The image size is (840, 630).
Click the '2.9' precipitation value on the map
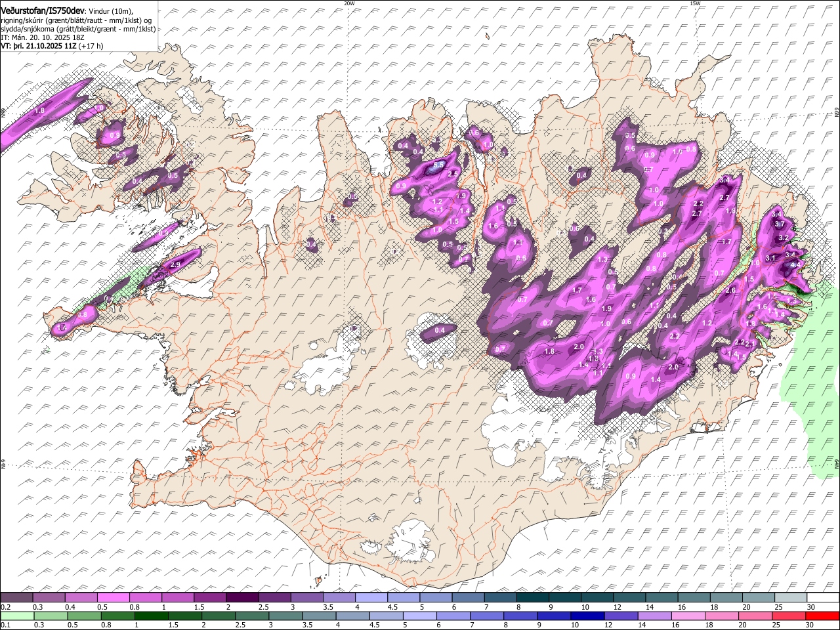point(175,264)
